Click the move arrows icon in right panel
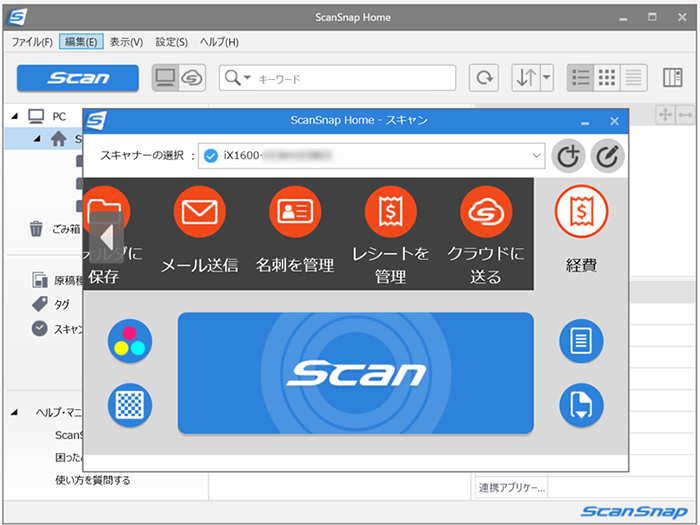The width and height of the screenshot is (700, 525). (x=665, y=115)
